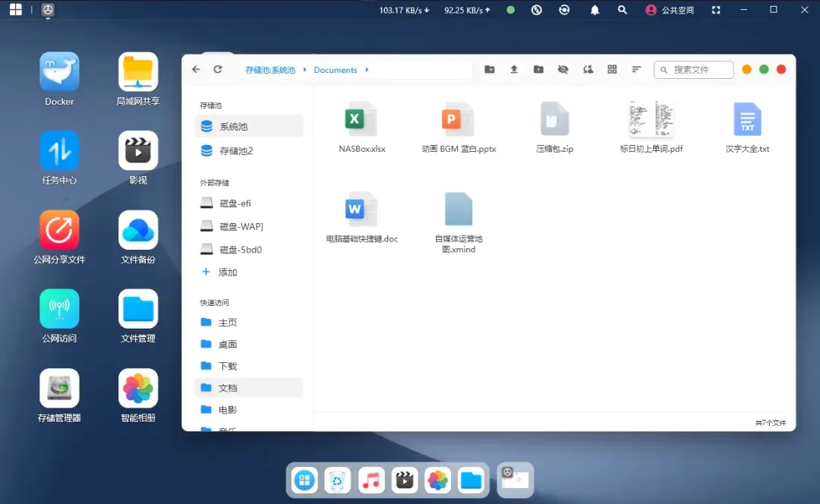Expand the arrow after Documents in breadcrumb
This screenshot has width=820, height=504.
point(367,70)
